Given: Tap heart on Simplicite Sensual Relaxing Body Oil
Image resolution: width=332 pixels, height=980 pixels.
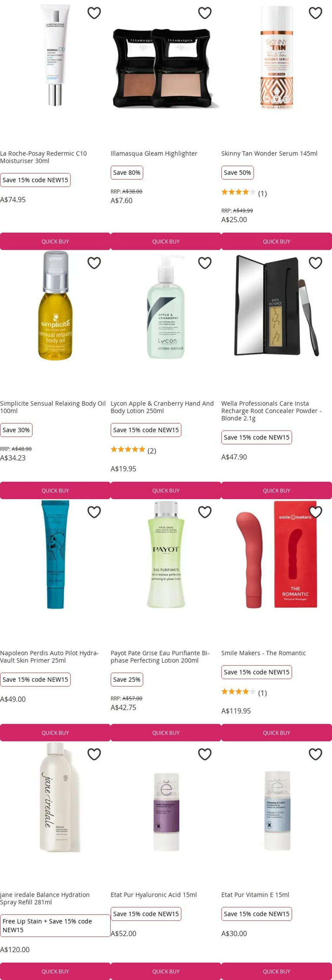Looking at the screenshot, I should [x=94, y=263].
